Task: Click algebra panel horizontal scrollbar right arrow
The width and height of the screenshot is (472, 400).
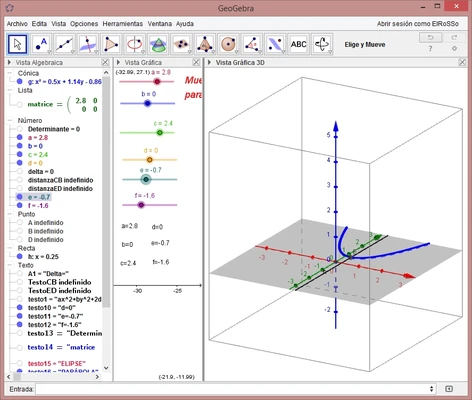Action: click(97, 377)
